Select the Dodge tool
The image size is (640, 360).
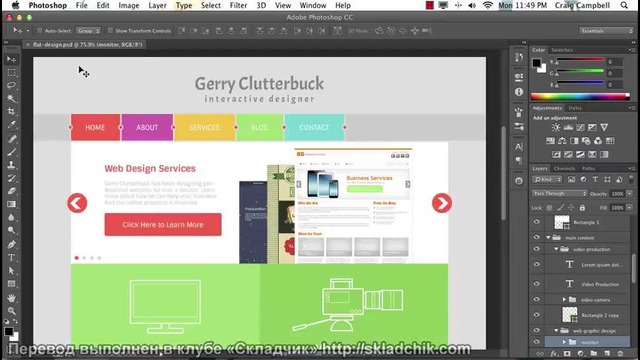11,231
